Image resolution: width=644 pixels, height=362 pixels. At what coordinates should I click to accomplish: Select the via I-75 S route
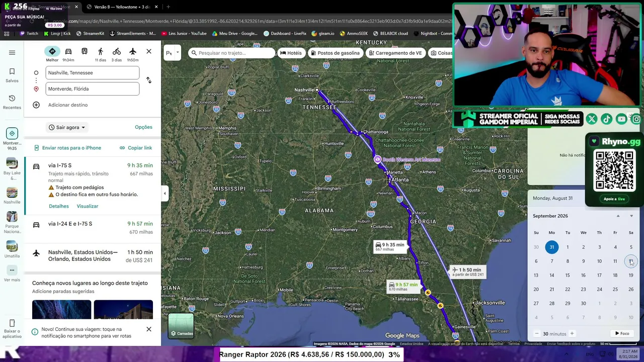coord(93,186)
